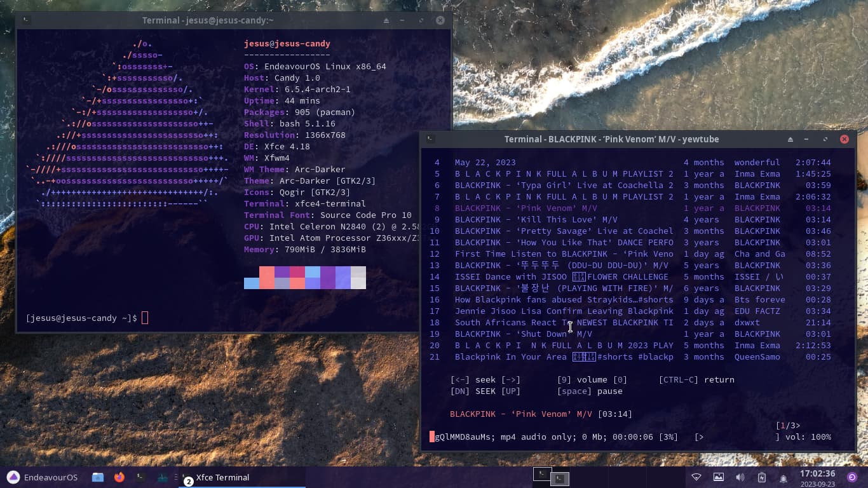Open the power manager battery icon
The width and height of the screenshot is (868, 488).
pyautogui.click(x=761, y=477)
